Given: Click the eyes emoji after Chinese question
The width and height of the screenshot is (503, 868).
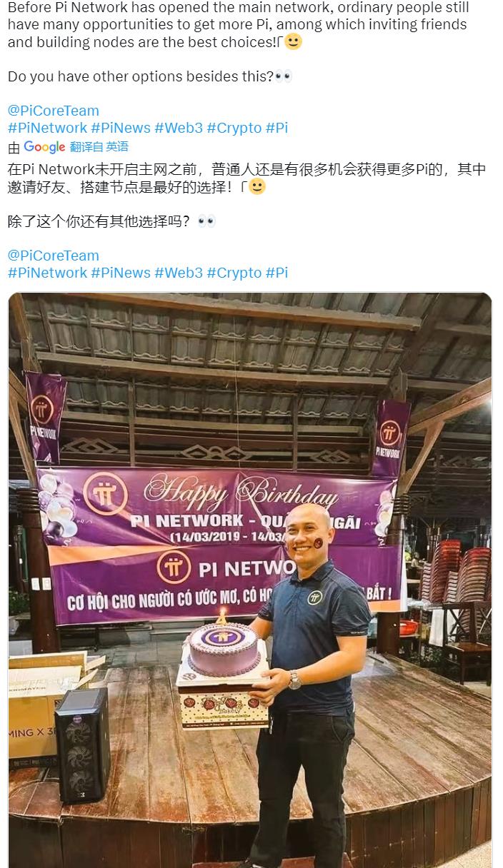Looking at the screenshot, I should pos(206,221).
